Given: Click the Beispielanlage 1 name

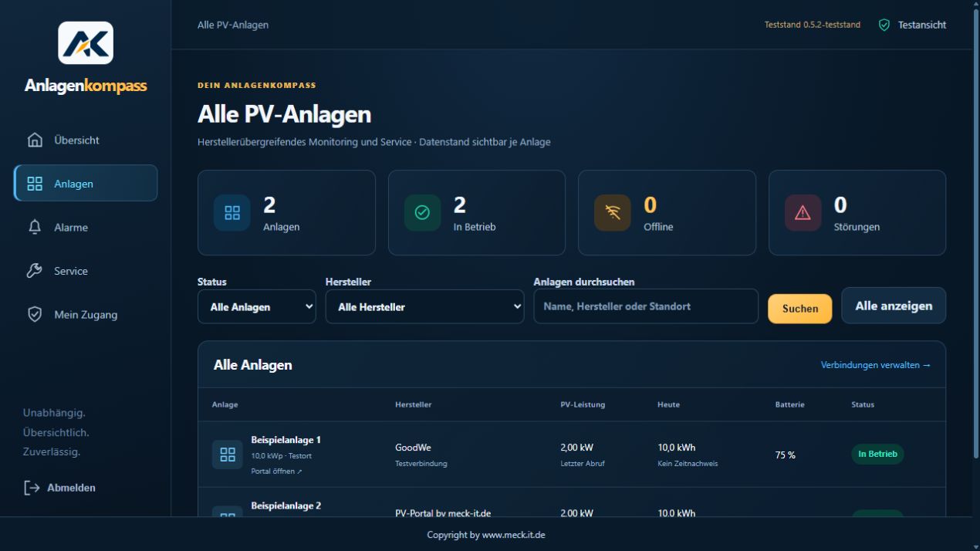Looking at the screenshot, I should tap(286, 440).
